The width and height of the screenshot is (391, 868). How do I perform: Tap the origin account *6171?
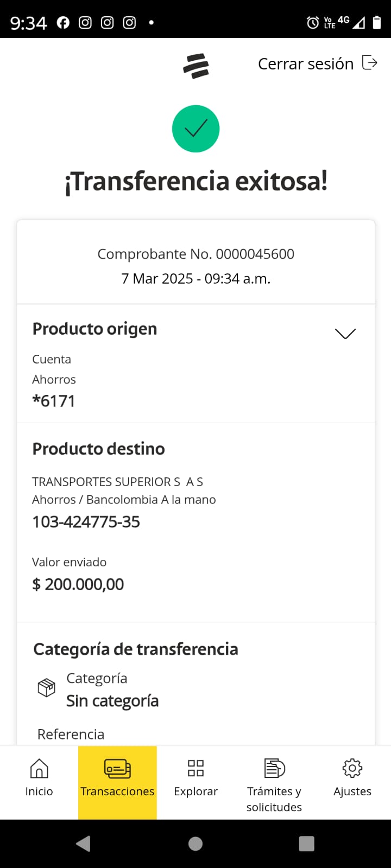pyautogui.click(x=54, y=401)
